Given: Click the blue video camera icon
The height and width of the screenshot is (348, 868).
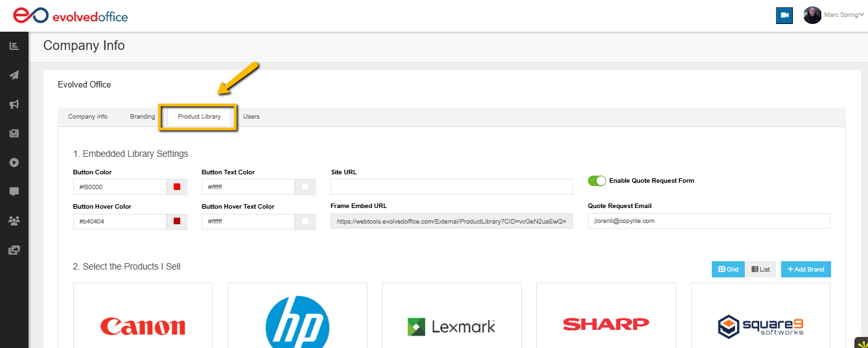Looking at the screenshot, I should [x=784, y=16].
